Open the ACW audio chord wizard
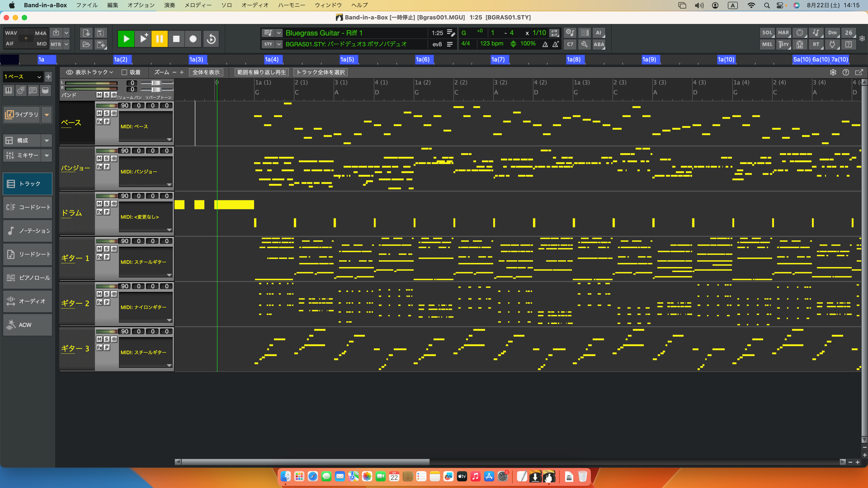 pos(28,325)
